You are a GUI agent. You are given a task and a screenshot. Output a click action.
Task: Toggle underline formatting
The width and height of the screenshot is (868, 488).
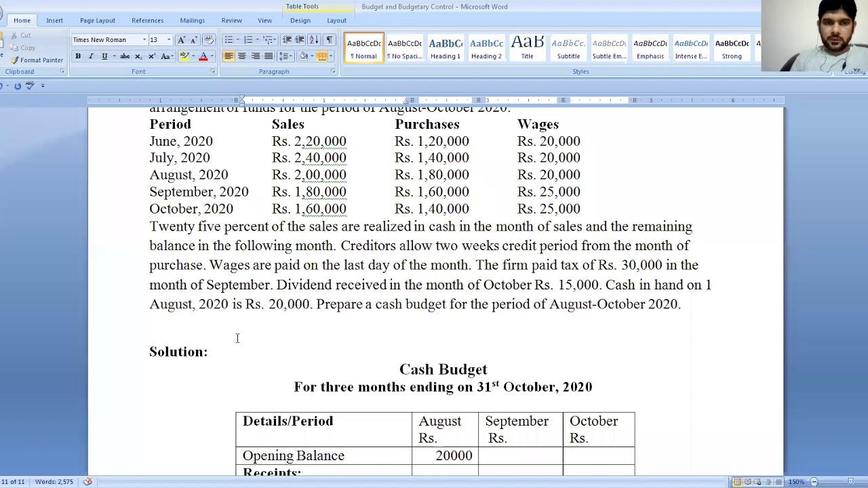tap(104, 56)
